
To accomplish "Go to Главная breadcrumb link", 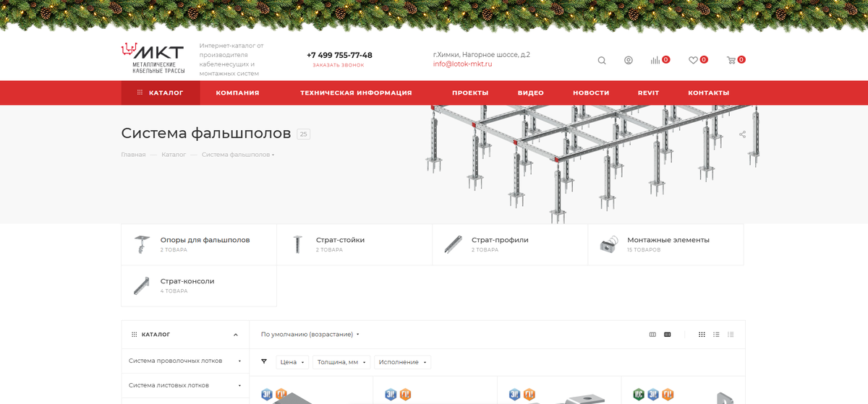I will pos(133,155).
